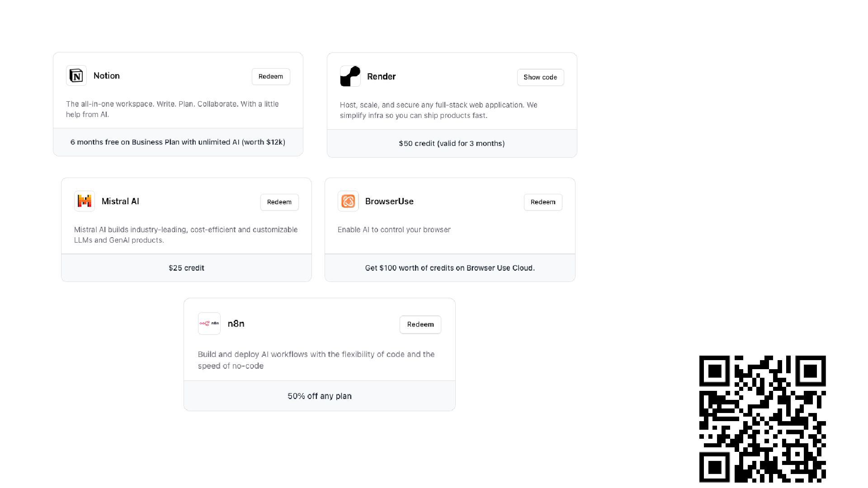
Task: Click the Mistral AI card title
Action: 120,202
